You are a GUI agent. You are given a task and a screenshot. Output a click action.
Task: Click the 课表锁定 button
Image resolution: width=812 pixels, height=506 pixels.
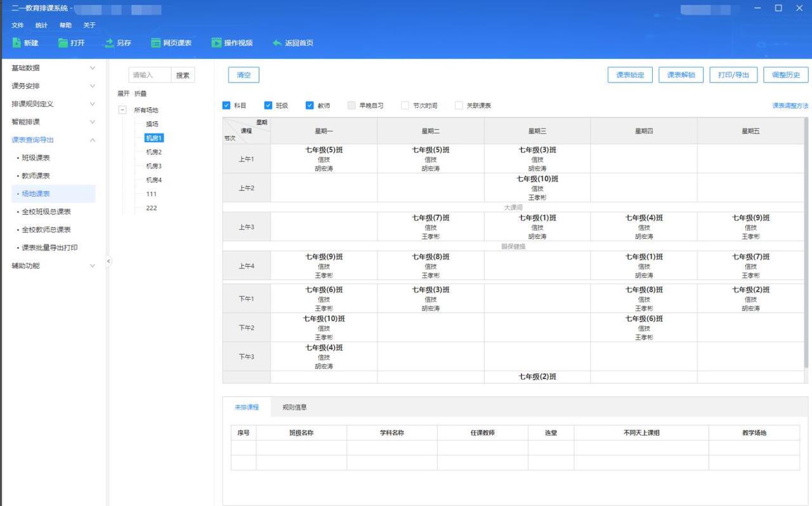[x=630, y=75]
